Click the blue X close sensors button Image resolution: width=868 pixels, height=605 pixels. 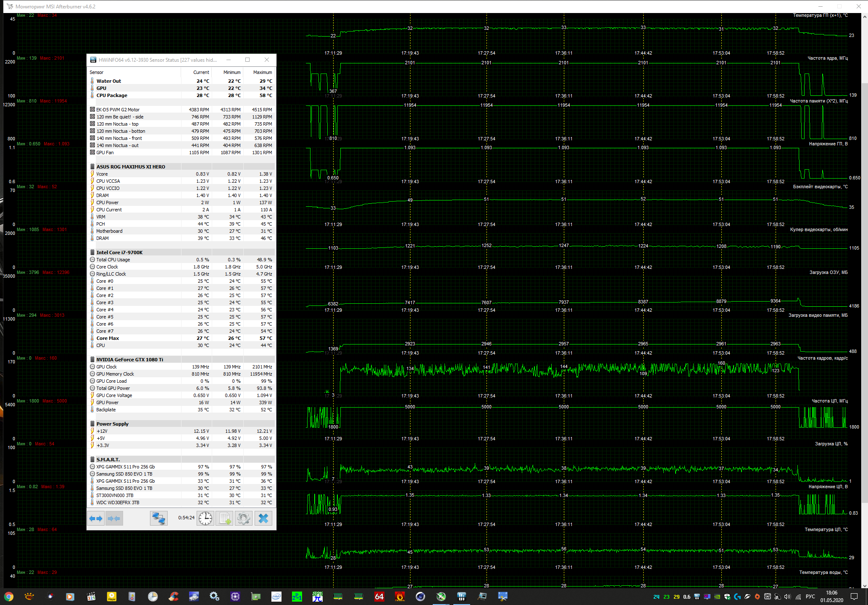tap(263, 518)
